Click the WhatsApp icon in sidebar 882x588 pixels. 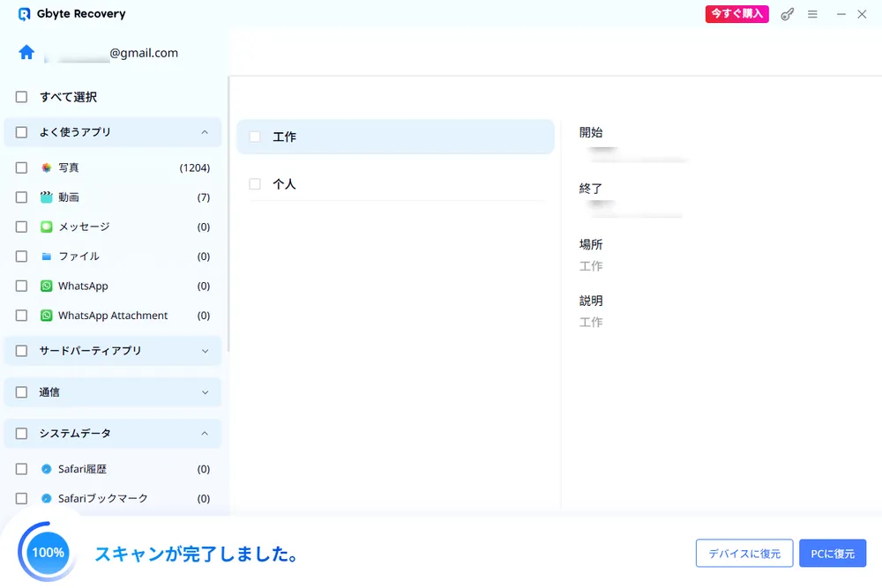pyautogui.click(x=46, y=286)
